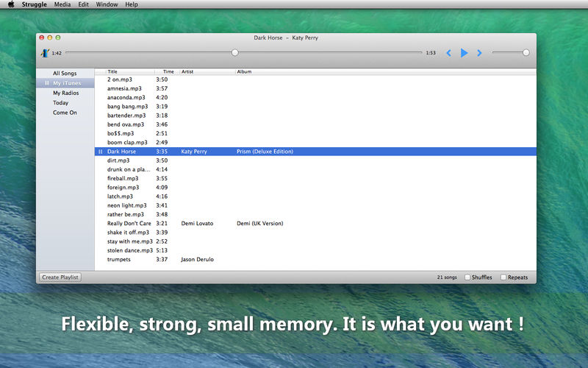Screen dimensions: 588x368
Task: Click the 5:13 time of stolen dance
Action: coord(162,250)
